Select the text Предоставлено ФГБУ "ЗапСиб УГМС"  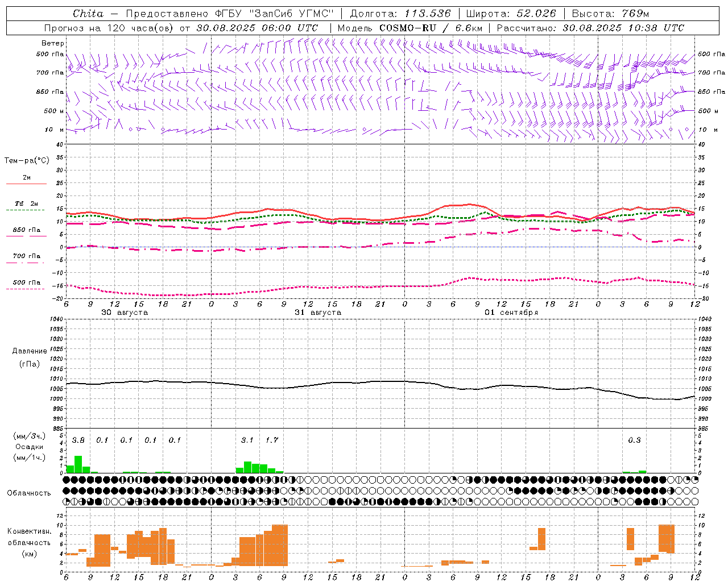point(230,14)
